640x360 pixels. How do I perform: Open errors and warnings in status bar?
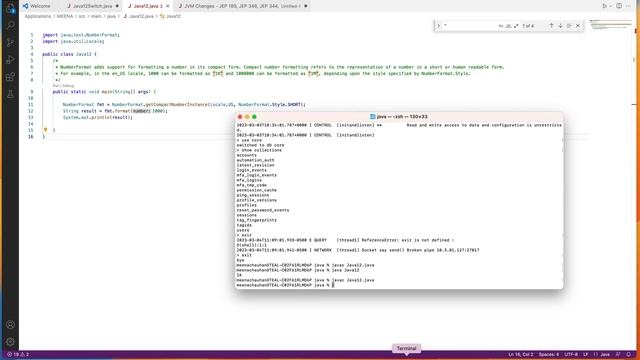click(18, 354)
